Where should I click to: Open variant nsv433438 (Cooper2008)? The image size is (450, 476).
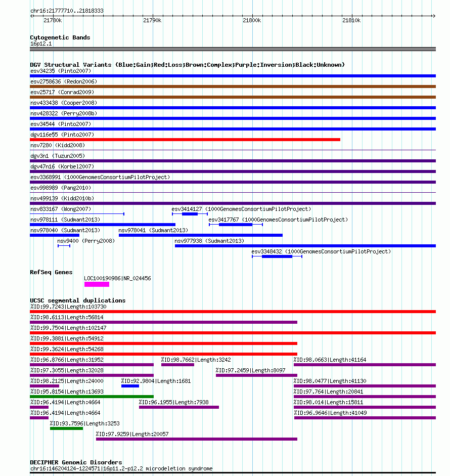[x=64, y=103]
